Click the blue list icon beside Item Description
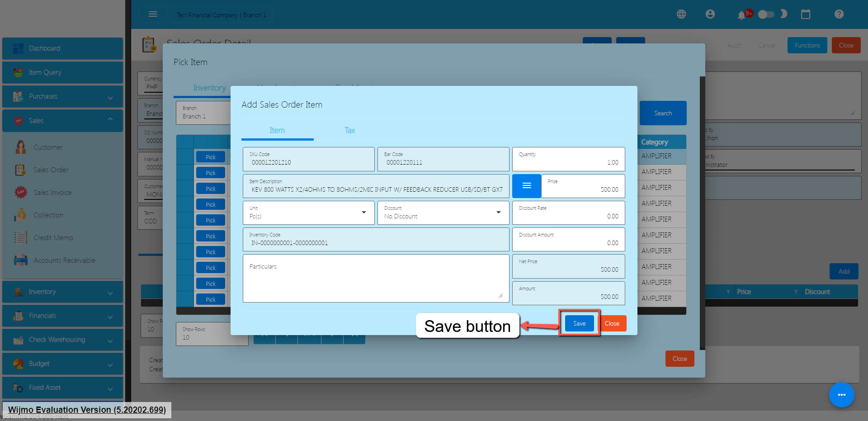Screen dimensions: 868x421 (x=527, y=186)
